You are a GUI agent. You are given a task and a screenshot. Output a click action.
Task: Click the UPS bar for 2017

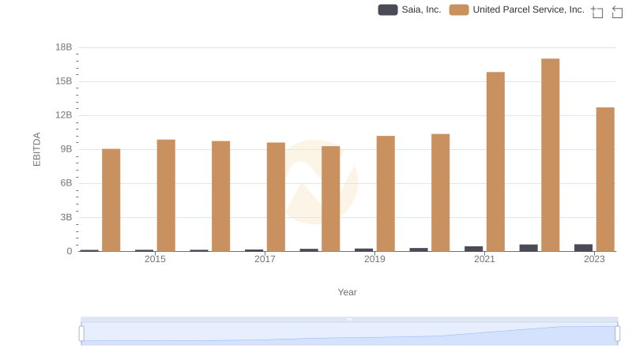[x=276, y=197]
